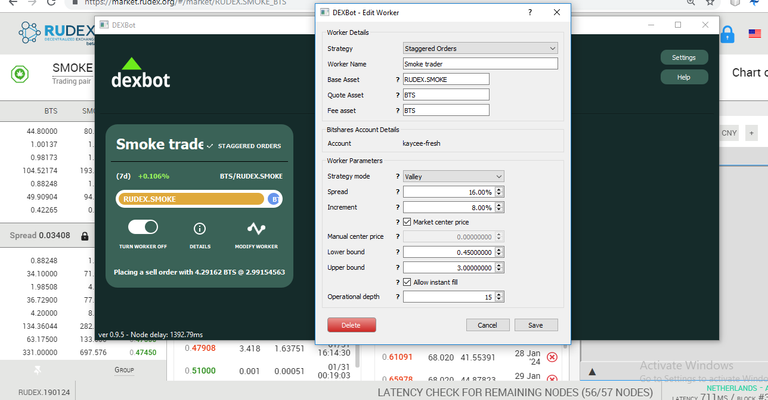Open DEXBot Settings
768x400 pixels.
pos(683,58)
